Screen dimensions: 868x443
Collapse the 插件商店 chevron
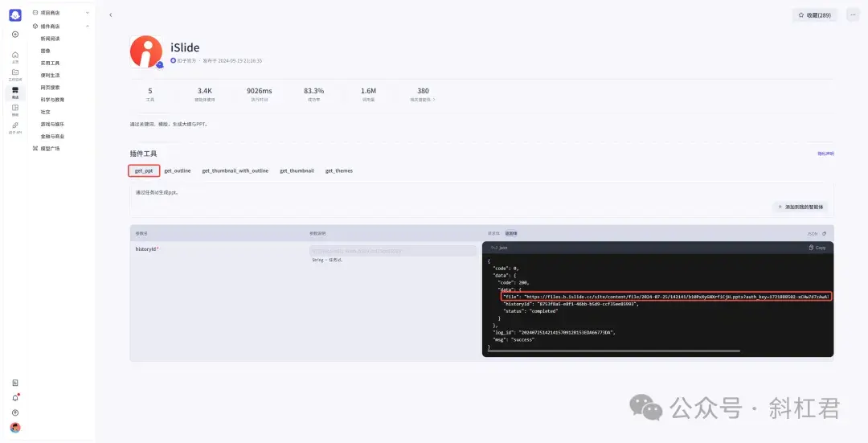88,26
